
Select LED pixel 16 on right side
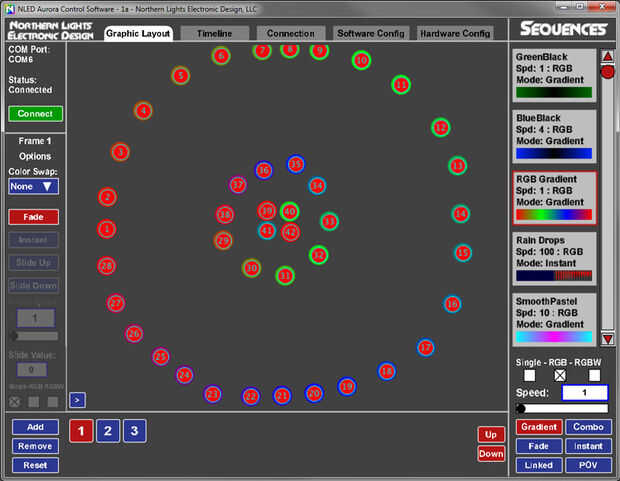coord(452,304)
